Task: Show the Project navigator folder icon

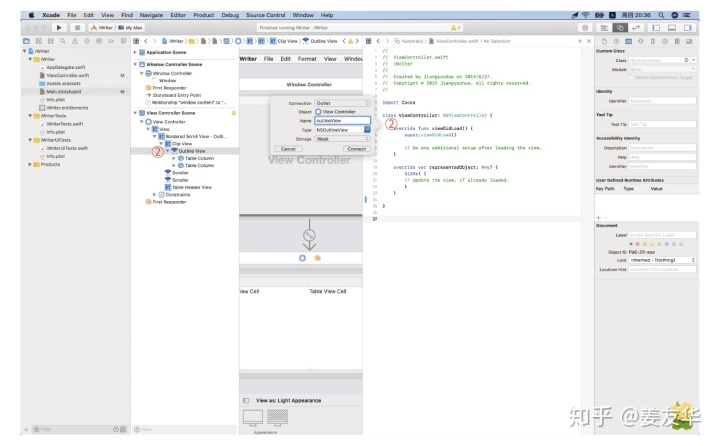Action: pos(27,41)
